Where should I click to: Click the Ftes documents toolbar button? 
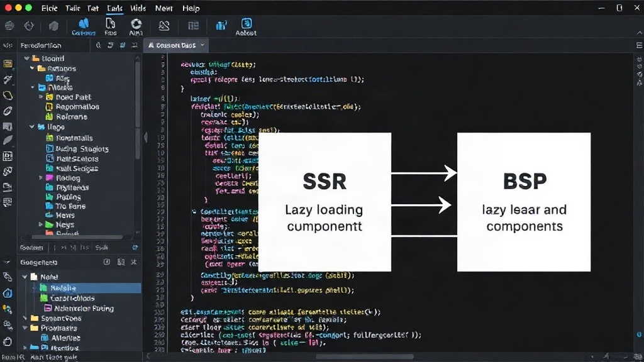110,27
